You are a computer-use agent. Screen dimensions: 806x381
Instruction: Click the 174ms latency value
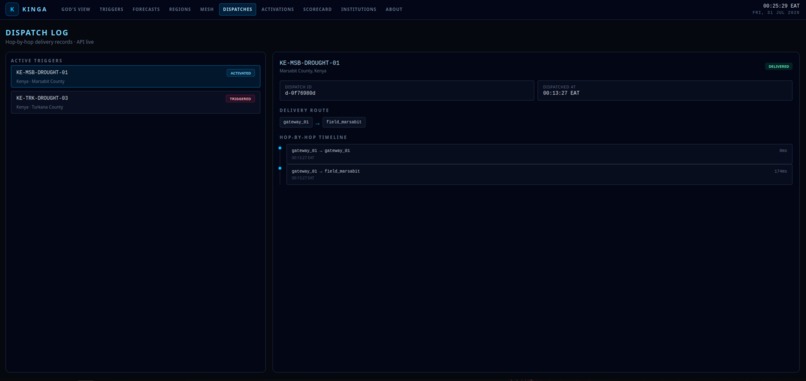780,171
